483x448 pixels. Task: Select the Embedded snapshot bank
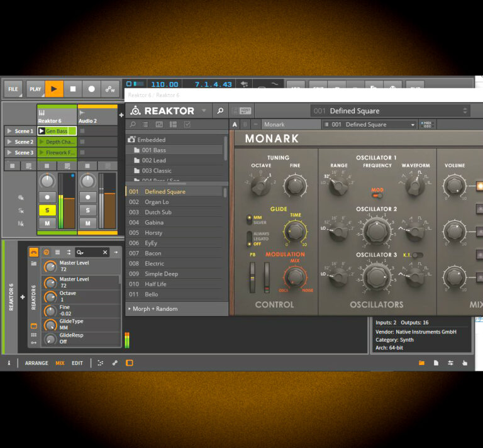tap(175, 140)
